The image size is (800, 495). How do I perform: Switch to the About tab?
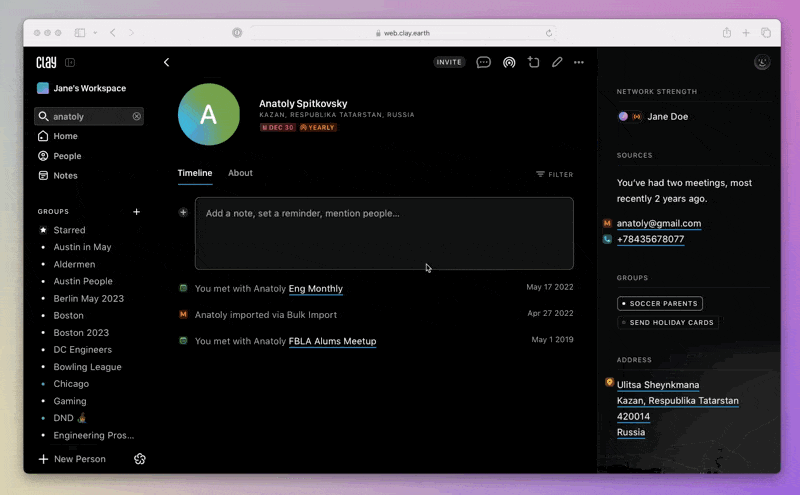(240, 173)
